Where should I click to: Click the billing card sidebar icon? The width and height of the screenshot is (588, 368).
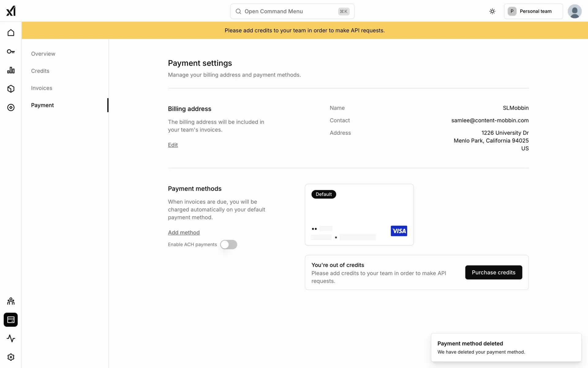[11, 320]
